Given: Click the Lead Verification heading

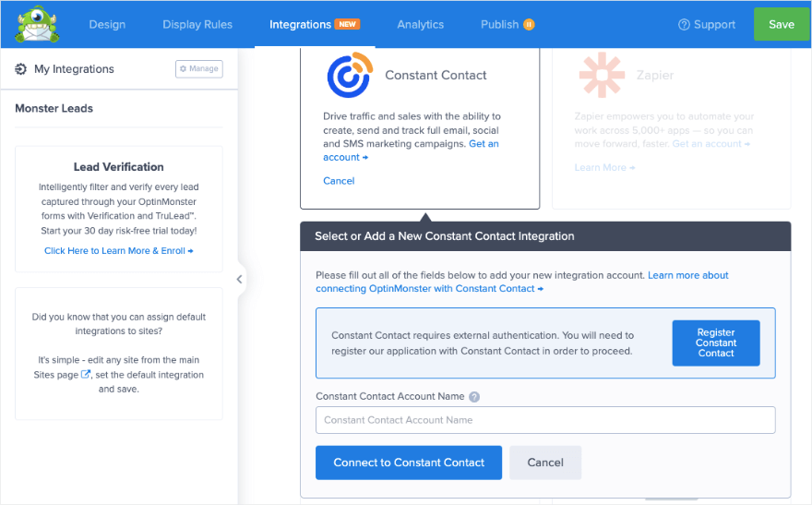Looking at the screenshot, I should [x=119, y=167].
